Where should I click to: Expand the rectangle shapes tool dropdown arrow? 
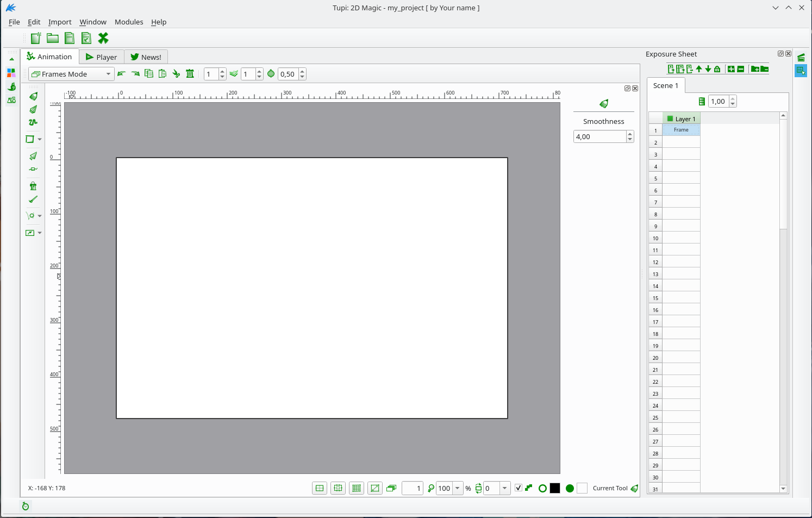40,140
